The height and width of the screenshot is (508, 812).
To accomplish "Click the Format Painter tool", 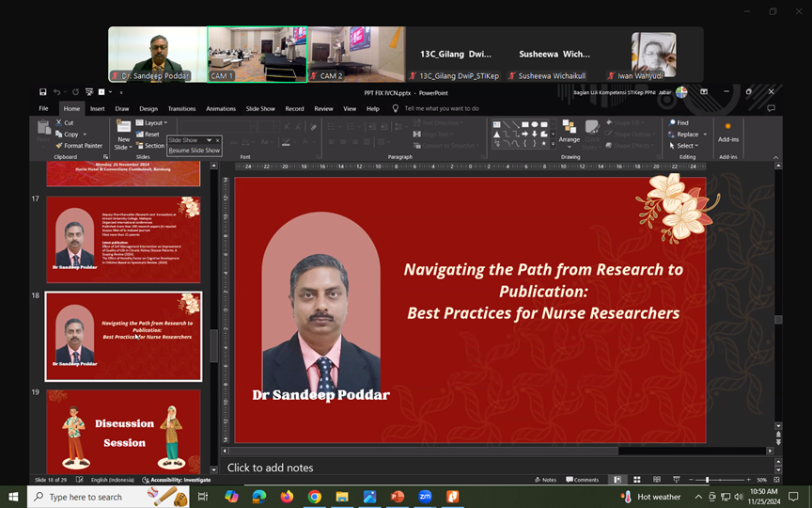I will click(79, 146).
